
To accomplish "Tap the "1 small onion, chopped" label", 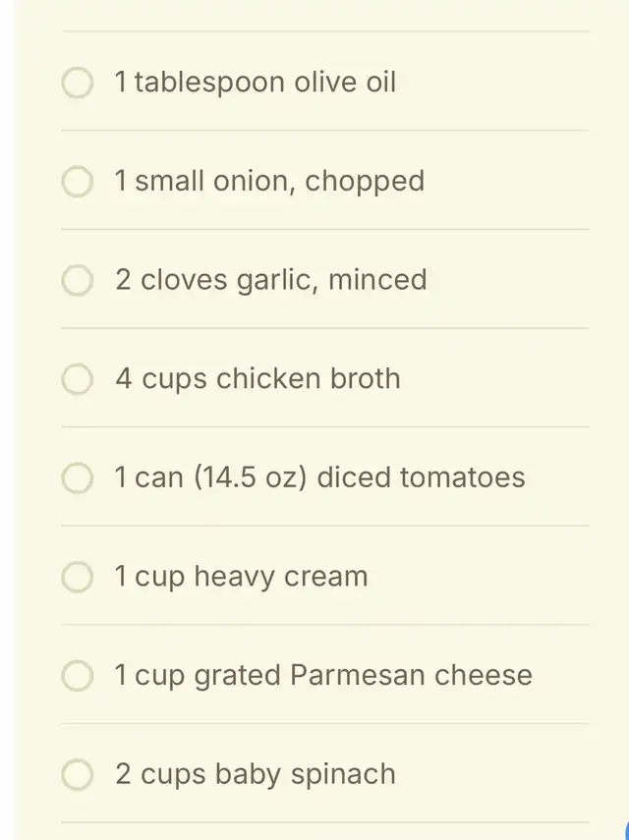I will [270, 182].
